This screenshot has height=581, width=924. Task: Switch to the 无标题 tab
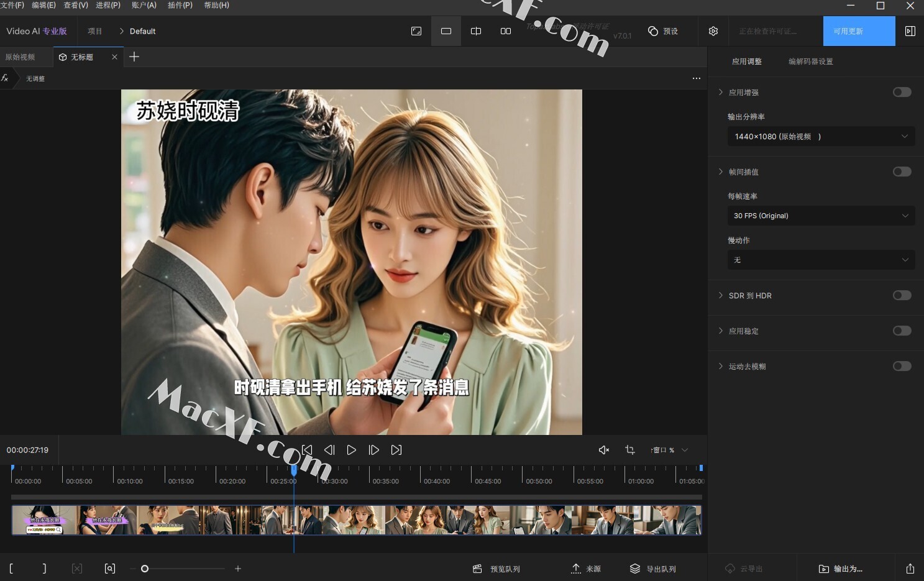tap(82, 57)
